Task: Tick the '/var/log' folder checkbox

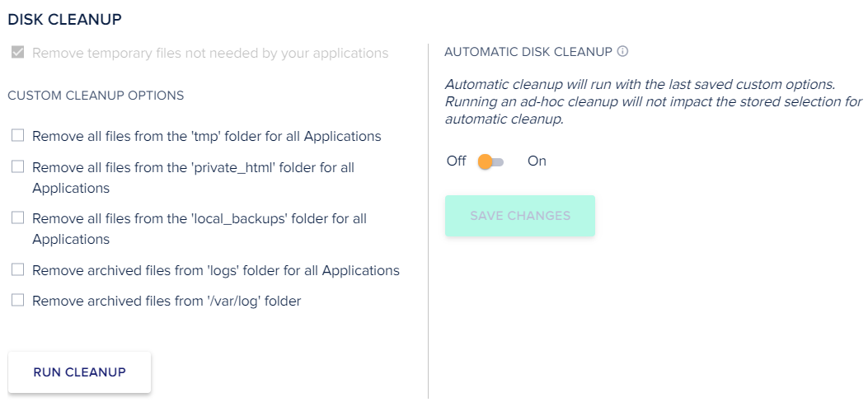Action: (17, 300)
